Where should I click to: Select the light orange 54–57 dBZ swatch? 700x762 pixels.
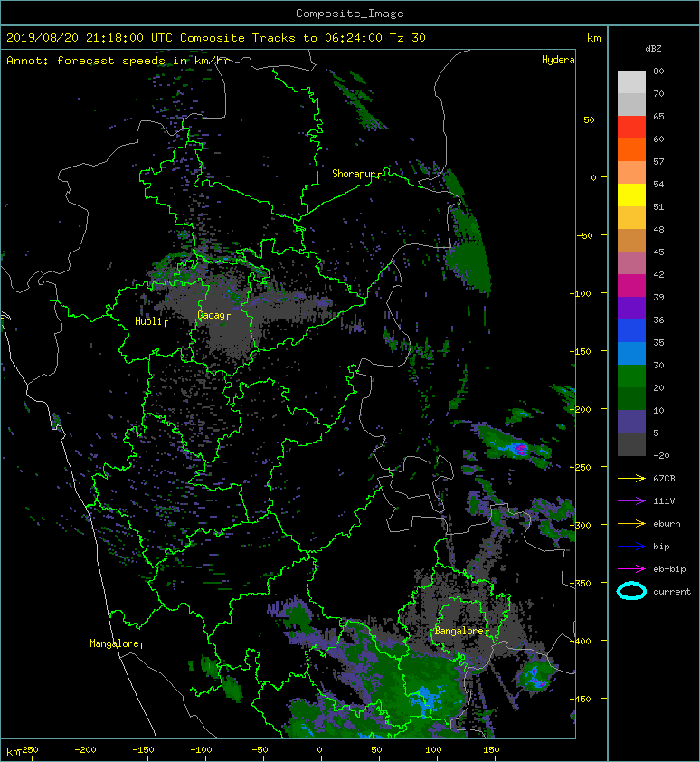click(631, 173)
